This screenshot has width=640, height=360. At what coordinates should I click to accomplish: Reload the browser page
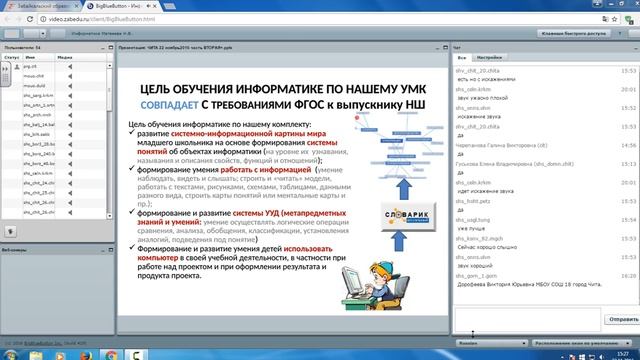(30, 19)
